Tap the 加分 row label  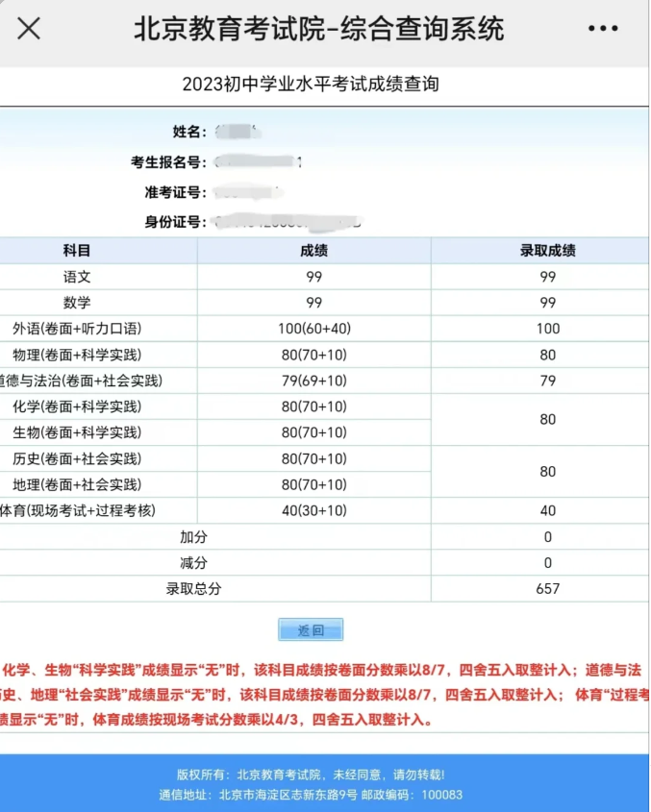pyautogui.click(x=193, y=536)
